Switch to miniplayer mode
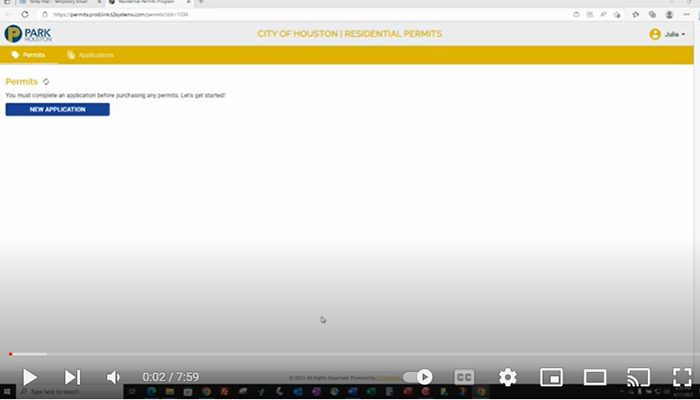The image size is (700, 400). [551, 377]
